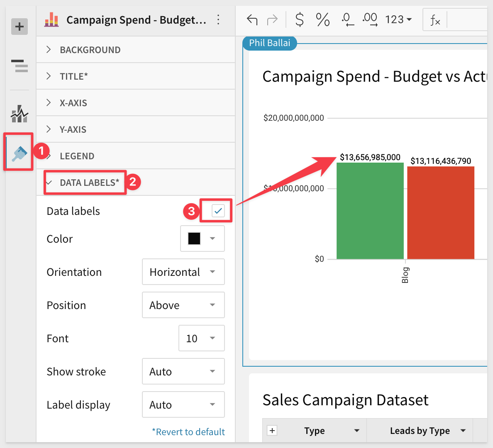
Task: Toggle the Data labels checkbox
Action: (x=218, y=211)
